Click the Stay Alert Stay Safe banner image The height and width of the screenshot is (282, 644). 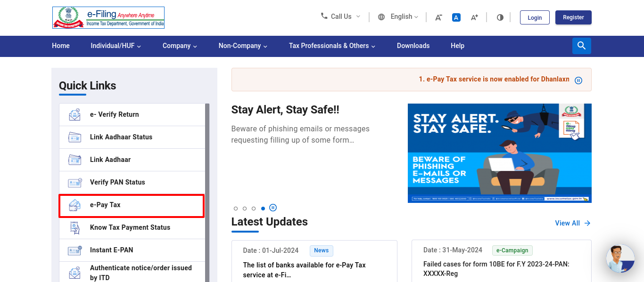[x=500, y=153]
